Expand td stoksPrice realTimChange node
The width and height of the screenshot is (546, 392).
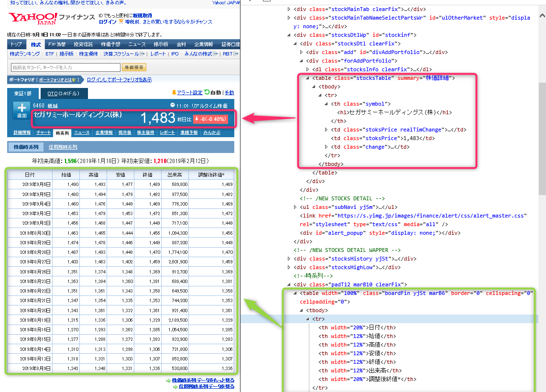pyautogui.click(x=326, y=130)
